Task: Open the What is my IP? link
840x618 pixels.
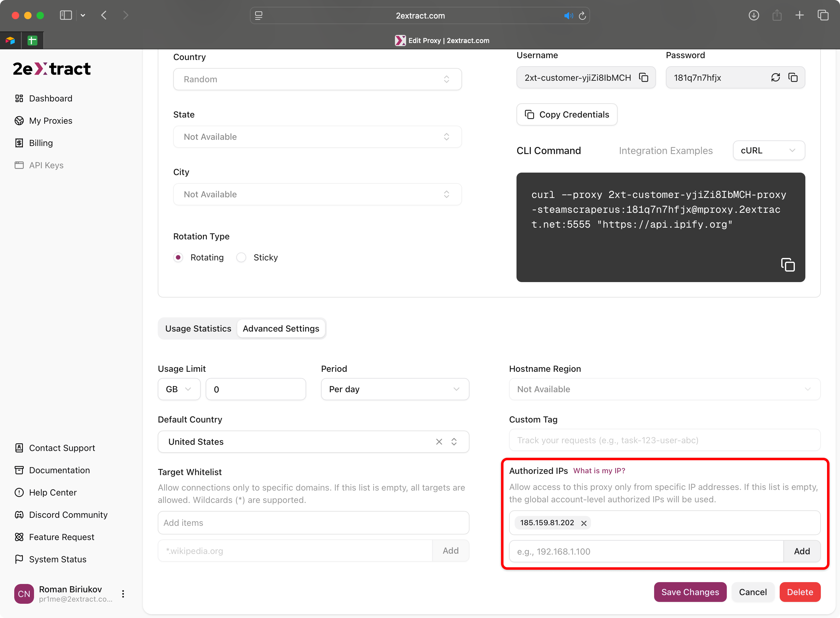Action: pyautogui.click(x=599, y=470)
